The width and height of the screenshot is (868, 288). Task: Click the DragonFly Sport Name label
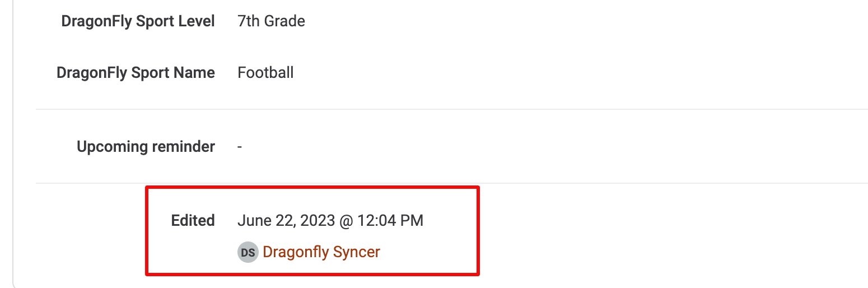pyautogui.click(x=136, y=73)
